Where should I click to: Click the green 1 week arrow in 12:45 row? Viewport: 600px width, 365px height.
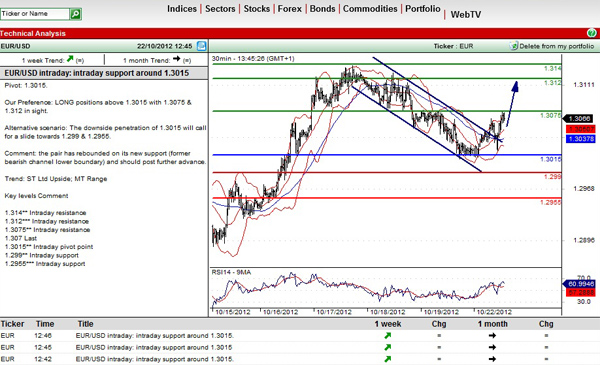(388, 347)
